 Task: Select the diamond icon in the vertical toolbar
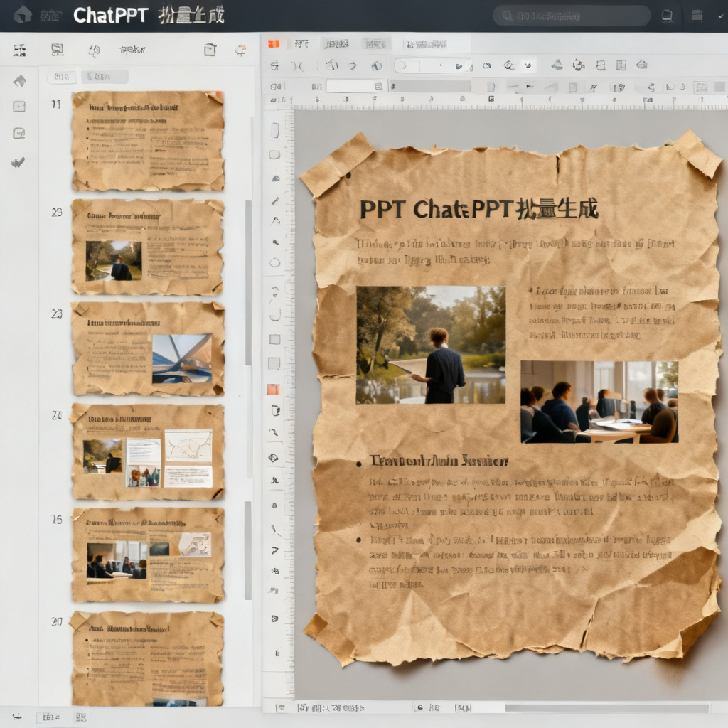tap(274, 458)
